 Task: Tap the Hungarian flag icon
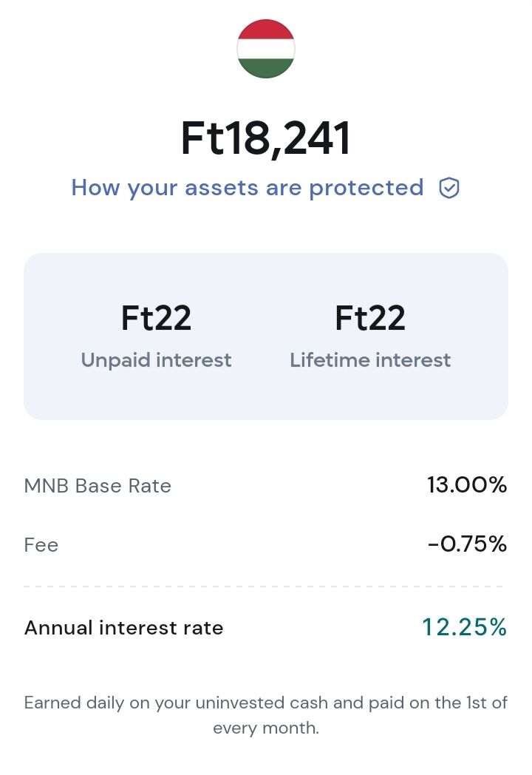click(x=266, y=49)
